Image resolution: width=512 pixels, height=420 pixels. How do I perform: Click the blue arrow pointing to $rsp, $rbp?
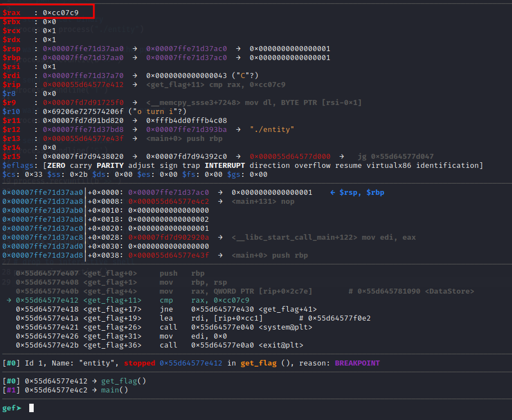334,193
